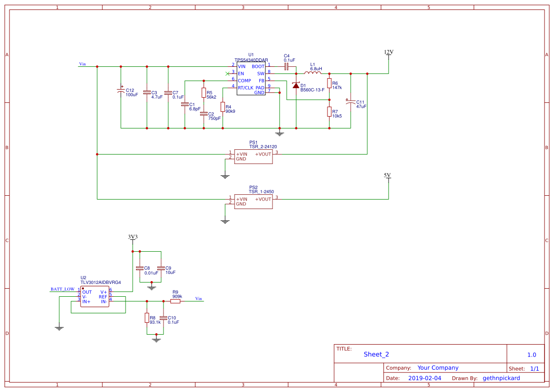The image size is (554, 392).
Task: Click the Drawn By gethnpickard field
Action: (501, 378)
